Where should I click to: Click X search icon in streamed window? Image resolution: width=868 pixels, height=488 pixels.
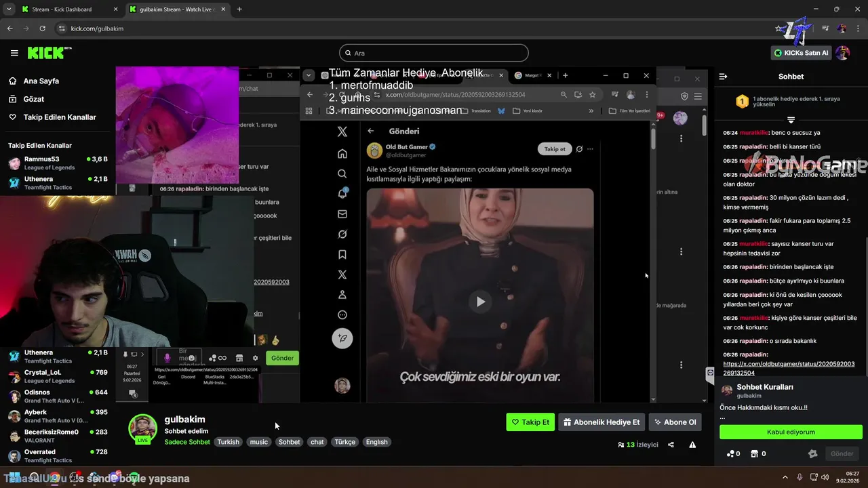pyautogui.click(x=342, y=174)
